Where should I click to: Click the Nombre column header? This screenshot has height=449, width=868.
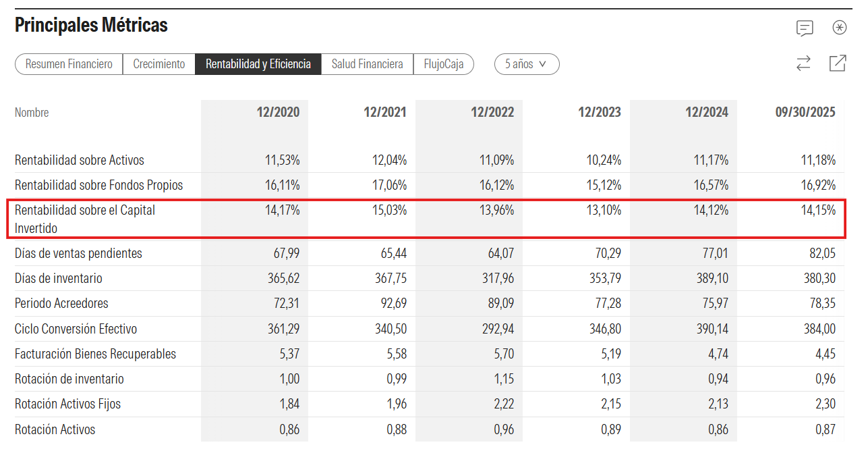32,113
